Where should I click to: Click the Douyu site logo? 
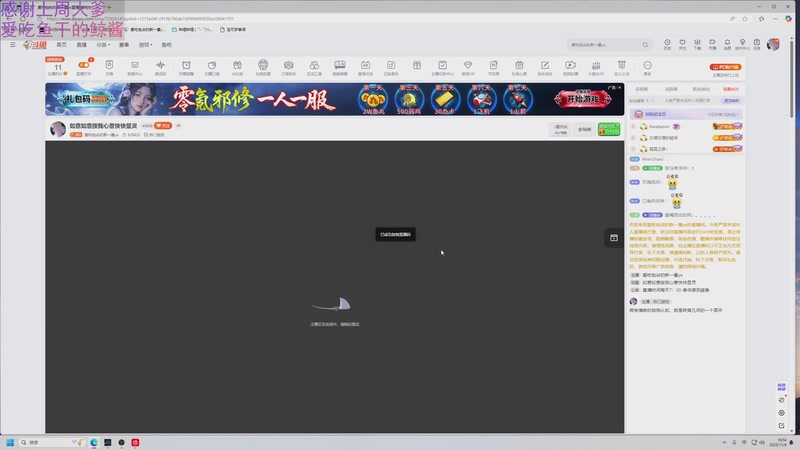pyautogui.click(x=35, y=45)
